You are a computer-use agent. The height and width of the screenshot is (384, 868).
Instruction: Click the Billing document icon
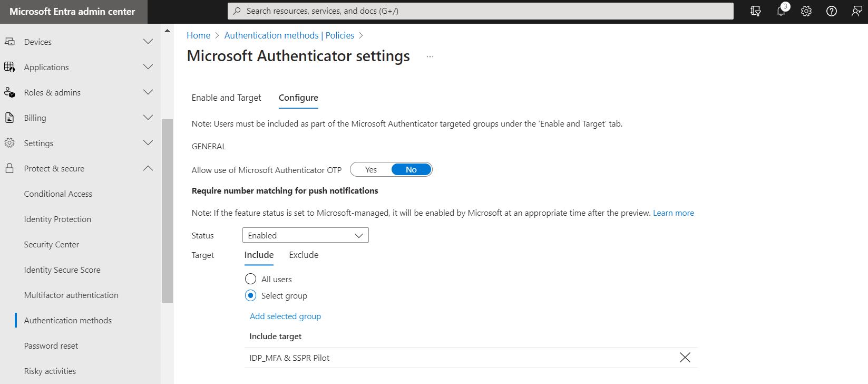coord(9,118)
